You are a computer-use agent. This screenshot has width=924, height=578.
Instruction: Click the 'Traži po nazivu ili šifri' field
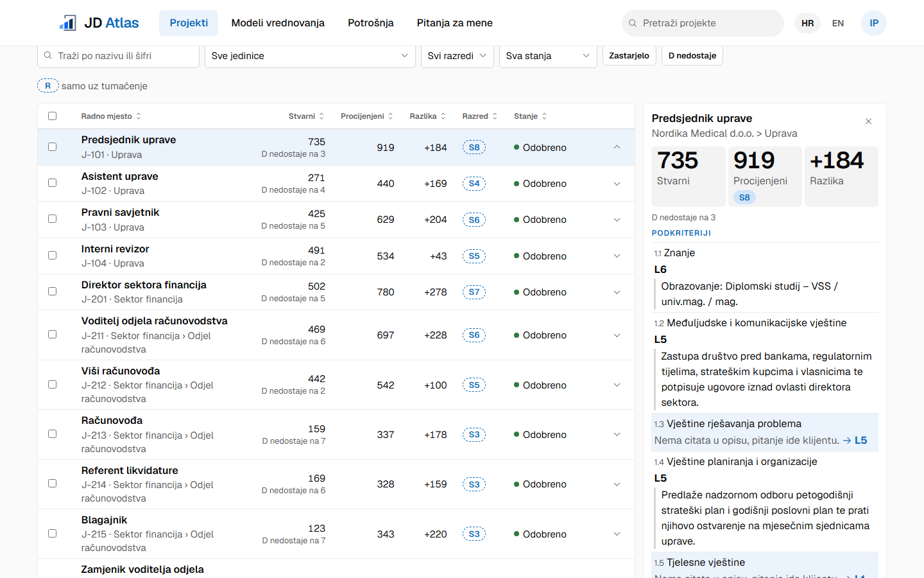[x=119, y=56]
